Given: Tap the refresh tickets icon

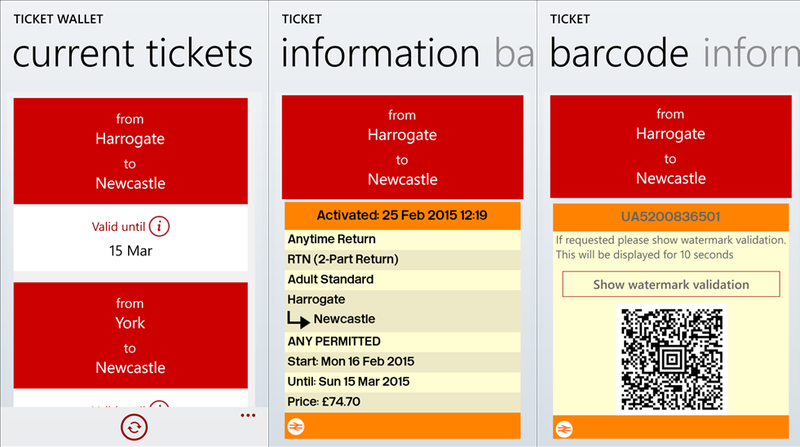Looking at the screenshot, I should coord(133,427).
